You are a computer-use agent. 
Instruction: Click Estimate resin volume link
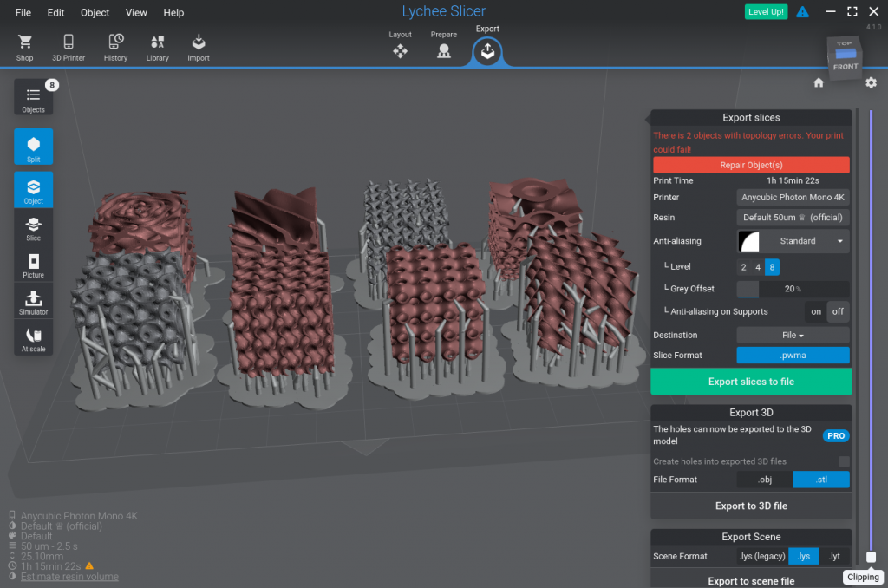69,577
